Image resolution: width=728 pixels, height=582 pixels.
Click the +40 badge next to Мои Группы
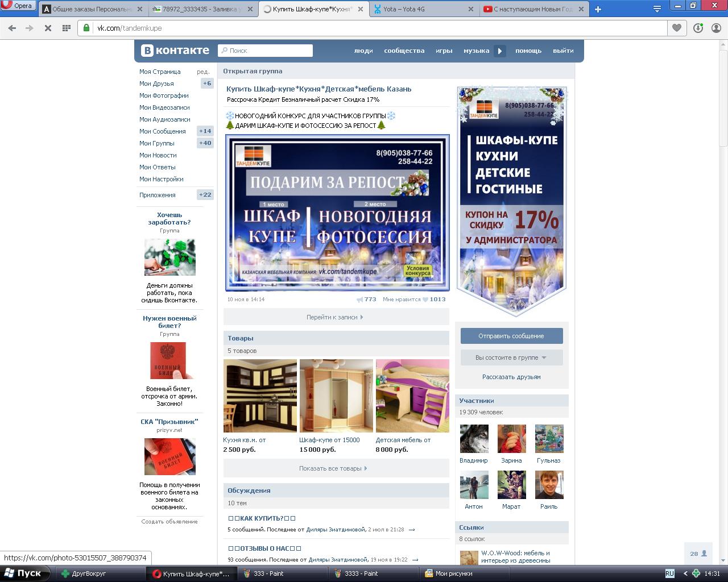pyautogui.click(x=205, y=143)
